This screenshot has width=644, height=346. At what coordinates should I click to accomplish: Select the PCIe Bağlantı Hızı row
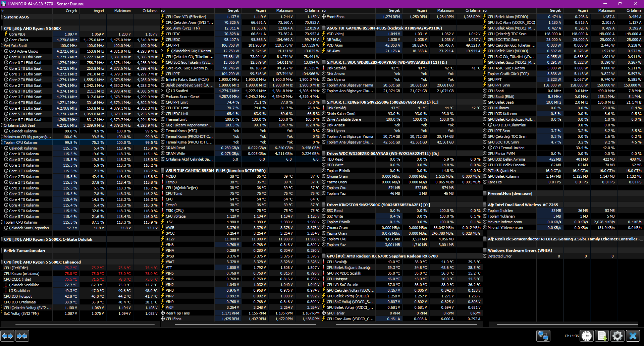click(563, 171)
